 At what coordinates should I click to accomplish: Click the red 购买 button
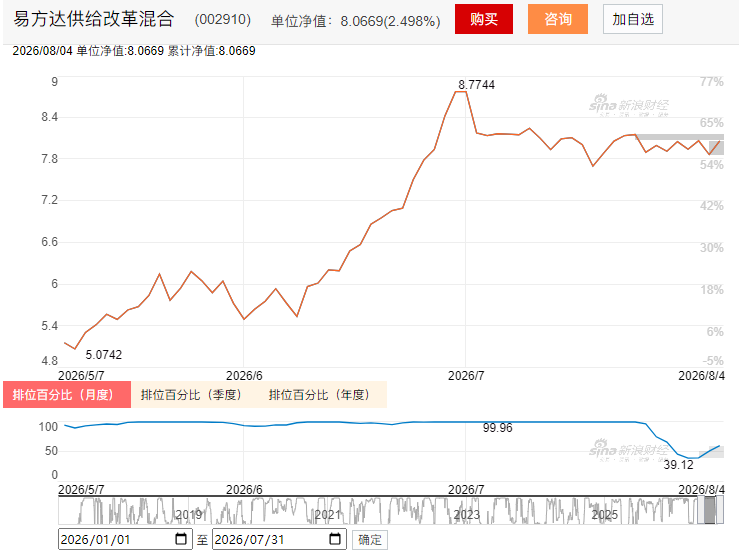point(484,19)
